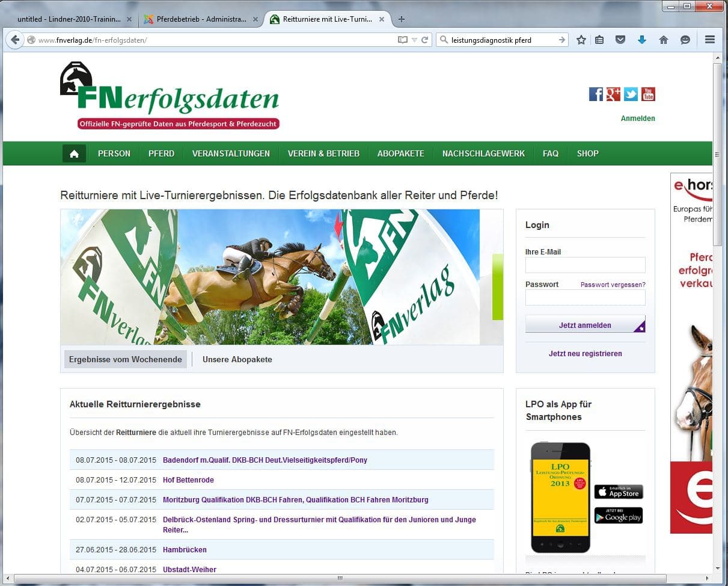
Task: Click the vertical page scrollbar
Action: pos(718,154)
